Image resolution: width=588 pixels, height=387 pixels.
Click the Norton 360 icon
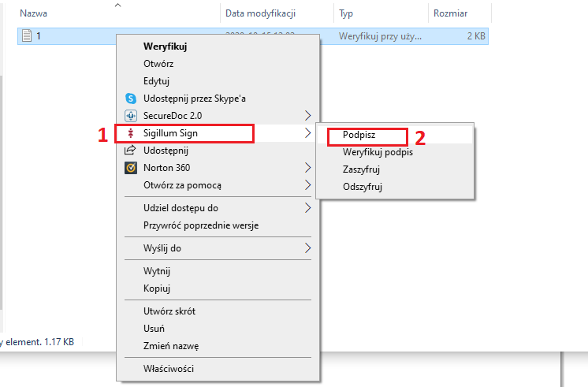click(x=131, y=168)
